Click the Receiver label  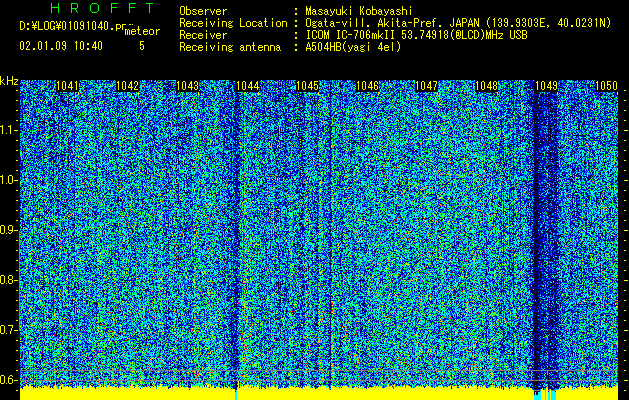click(x=203, y=35)
